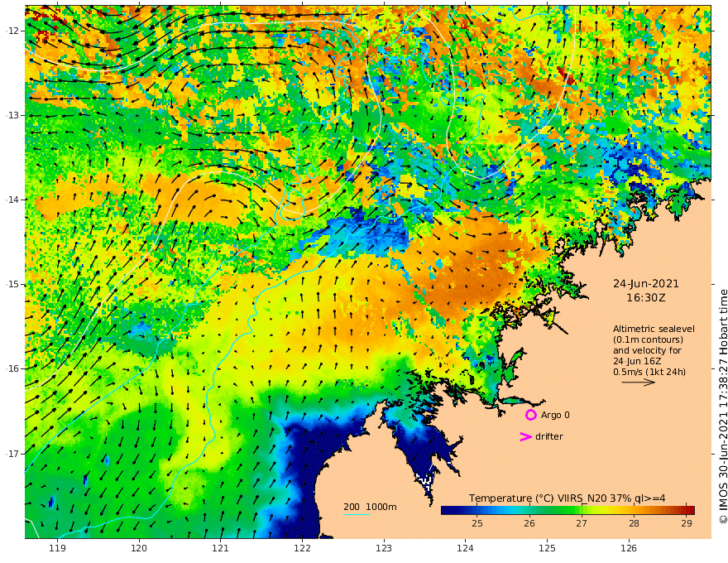Image resolution: width=728 pixels, height=563 pixels.
Task: Select the time label 16:30Z
Action: pyautogui.click(x=646, y=298)
